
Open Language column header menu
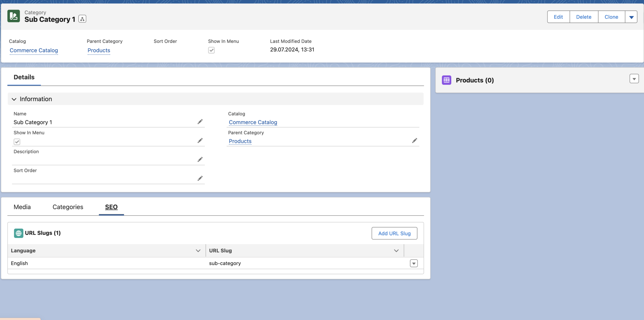(x=198, y=251)
